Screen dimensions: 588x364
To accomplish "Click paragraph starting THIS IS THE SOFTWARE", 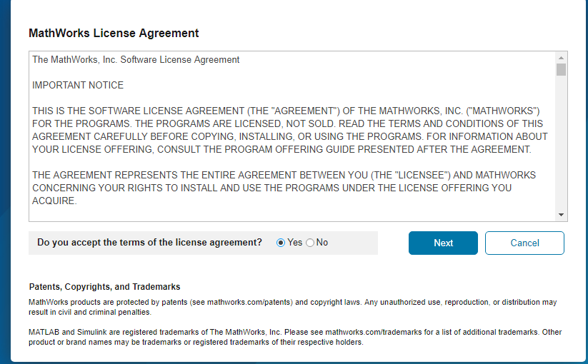I will click(290, 130).
